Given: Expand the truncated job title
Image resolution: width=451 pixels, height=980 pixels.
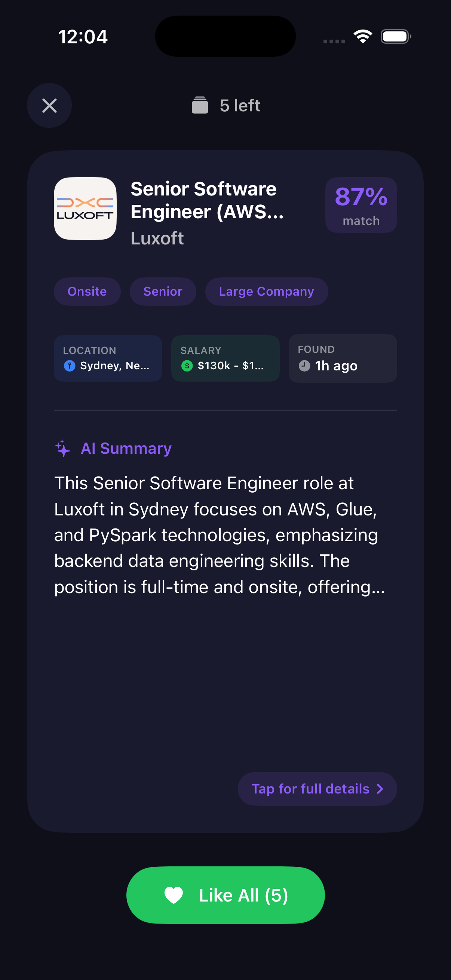Looking at the screenshot, I should [208, 200].
